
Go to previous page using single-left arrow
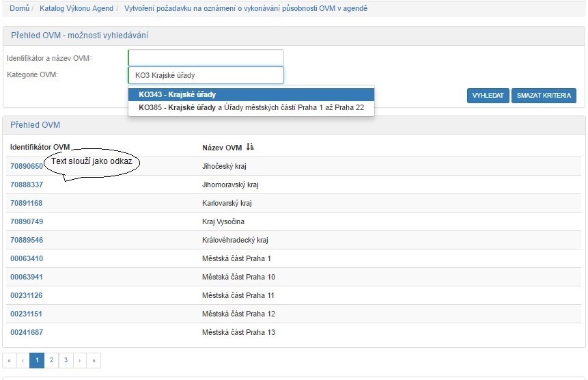(23, 360)
